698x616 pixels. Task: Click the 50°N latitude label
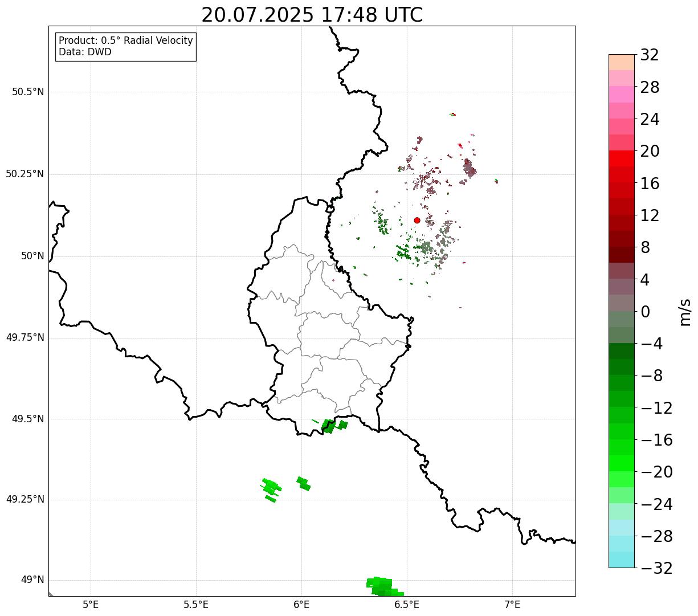click(x=32, y=256)
